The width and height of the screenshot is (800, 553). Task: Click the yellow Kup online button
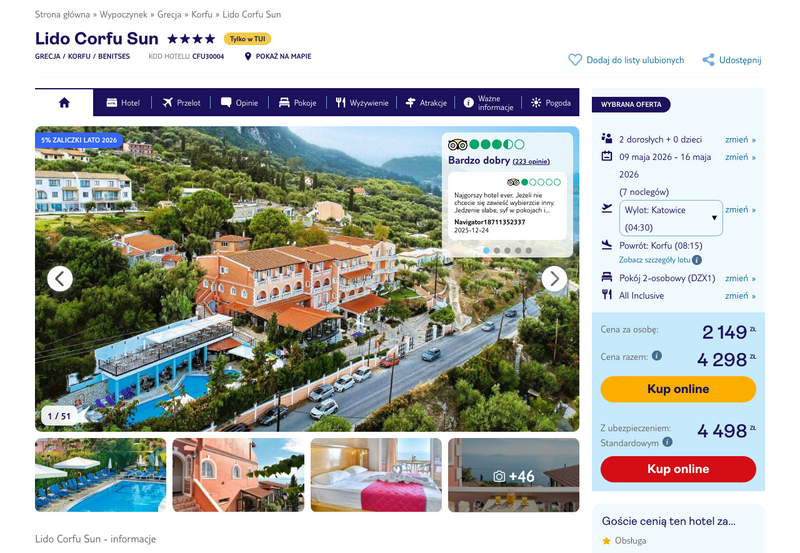click(x=678, y=389)
